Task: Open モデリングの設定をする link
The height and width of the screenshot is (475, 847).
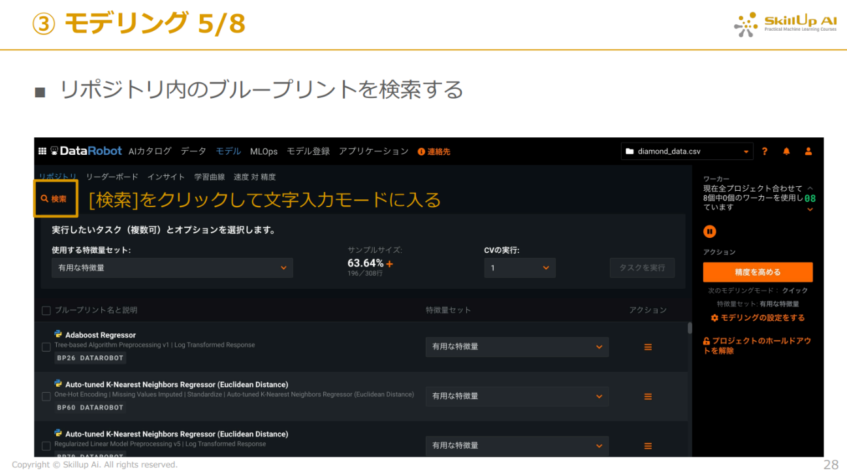Action: pyautogui.click(x=757, y=318)
